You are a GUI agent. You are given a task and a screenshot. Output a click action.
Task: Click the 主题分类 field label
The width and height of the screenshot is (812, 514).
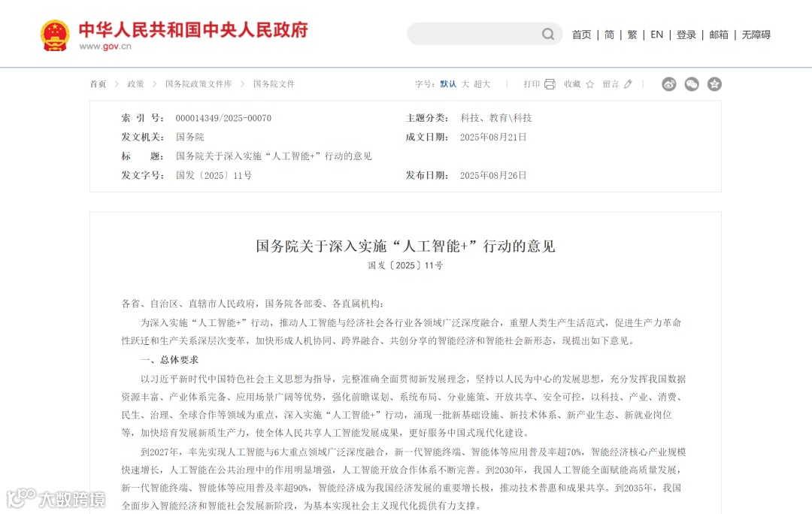[x=427, y=118]
